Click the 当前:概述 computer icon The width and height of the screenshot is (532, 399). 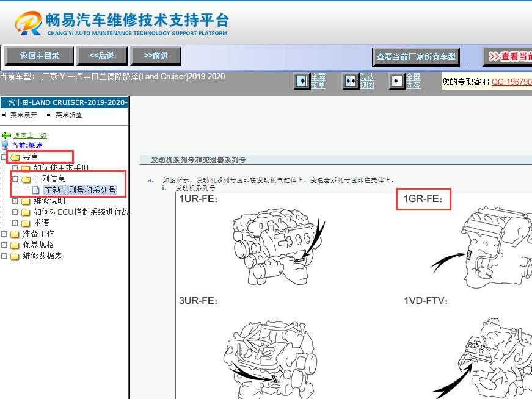tap(5, 145)
